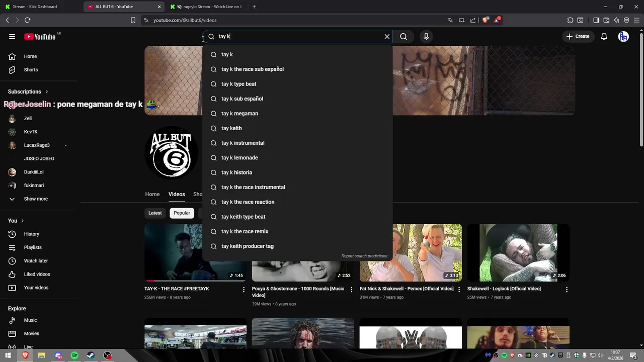The height and width of the screenshot is (362, 644).
Task: Close the ALL BUT 6 YouTube tab
Action: tap(159, 7)
